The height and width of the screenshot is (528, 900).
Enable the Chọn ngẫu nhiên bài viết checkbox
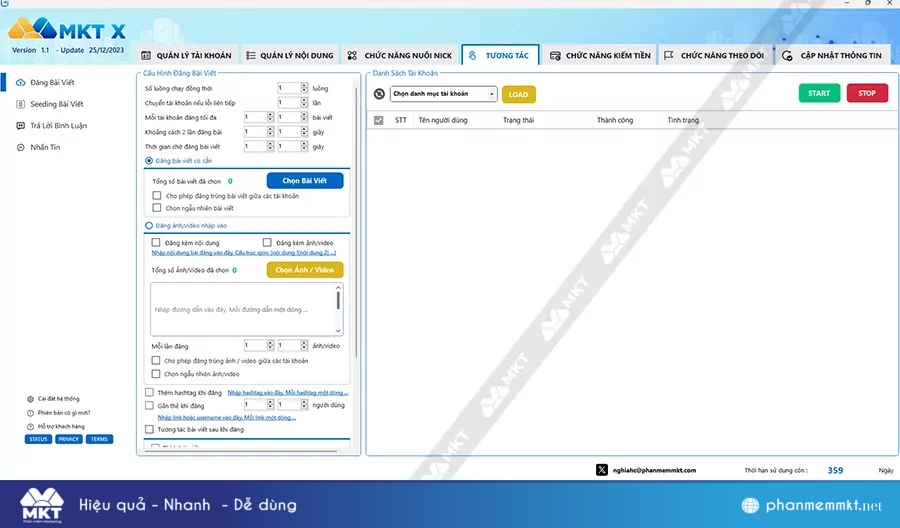pyautogui.click(x=157, y=208)
